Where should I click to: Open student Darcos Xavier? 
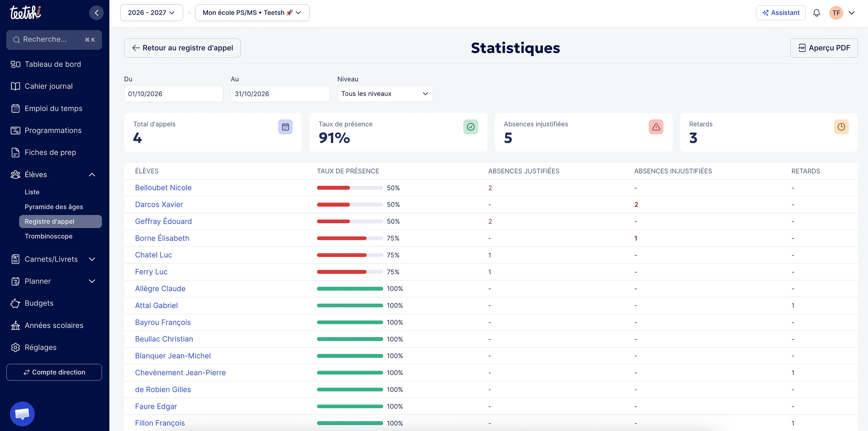coord(159,205)
